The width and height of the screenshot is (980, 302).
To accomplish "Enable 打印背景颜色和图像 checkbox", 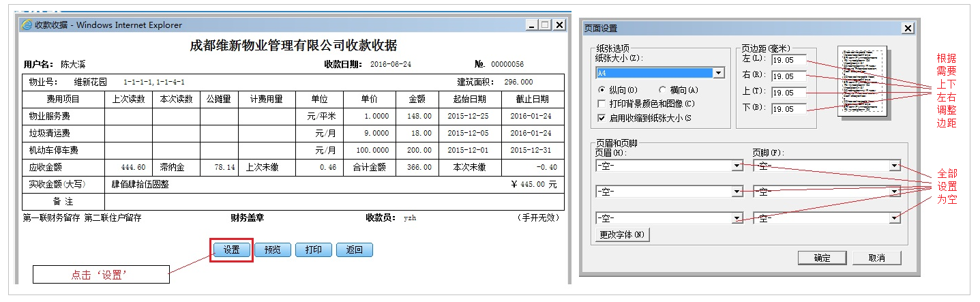I will click(x=602, y=104).
